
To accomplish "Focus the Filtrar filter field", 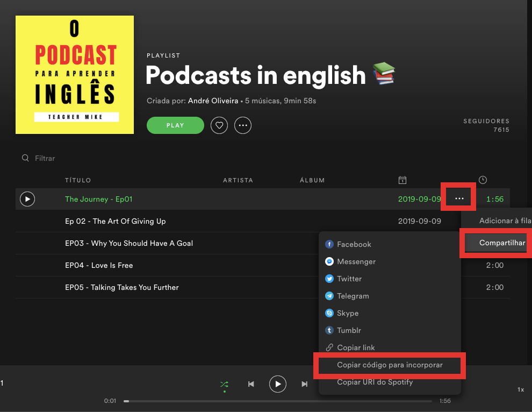I will [45, 158].
